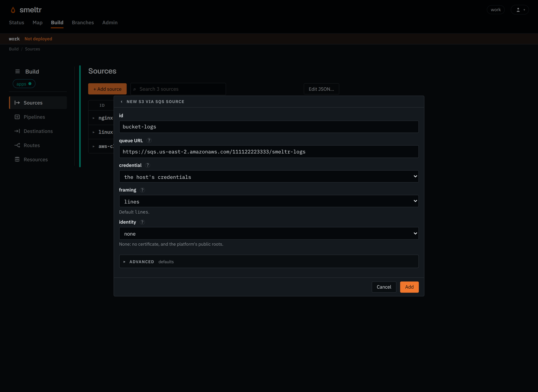The width and height of the screenshot is (538, 392).
Task: Select the Build tab
Action: (57, 23)
